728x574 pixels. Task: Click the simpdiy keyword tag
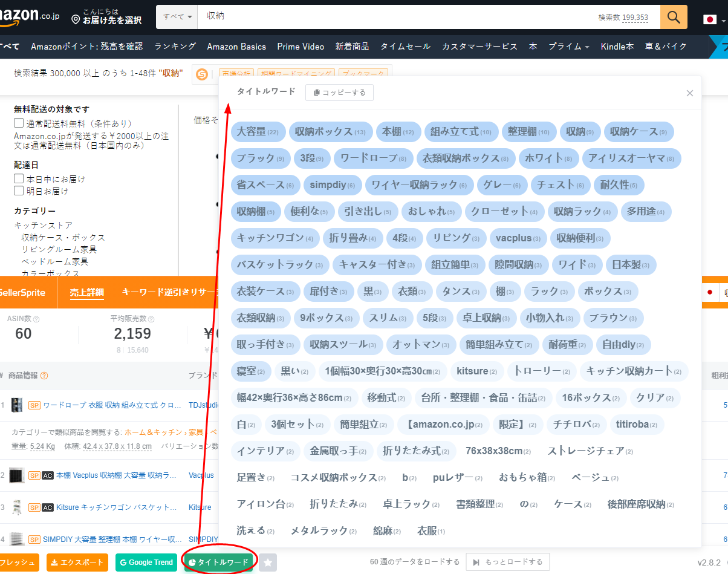(x=333, y=185)
